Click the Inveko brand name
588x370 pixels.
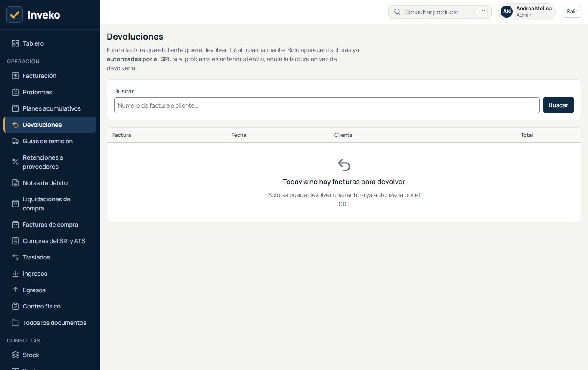pyautogui.click(x=44, y=15)
